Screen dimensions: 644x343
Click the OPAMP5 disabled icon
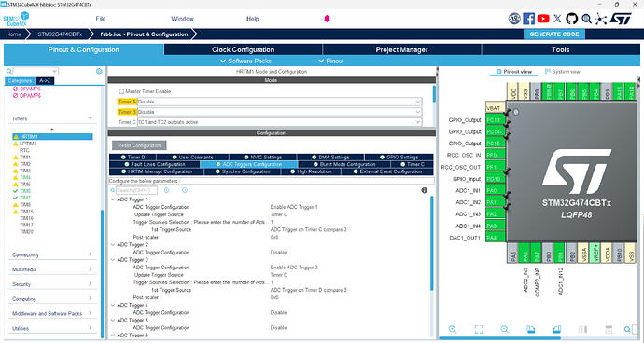click(16, 89)
